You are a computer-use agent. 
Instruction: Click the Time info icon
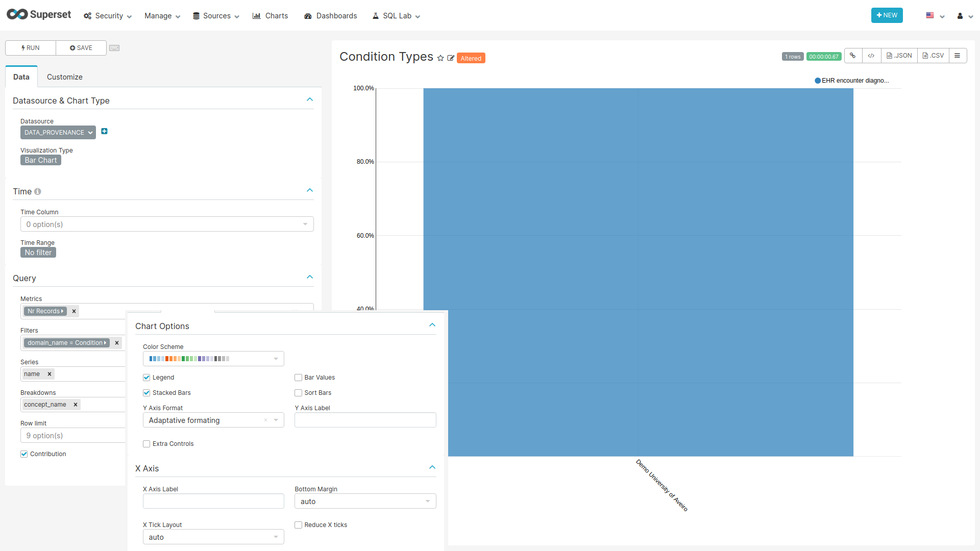pyautogui.click(x=37, y=192)
